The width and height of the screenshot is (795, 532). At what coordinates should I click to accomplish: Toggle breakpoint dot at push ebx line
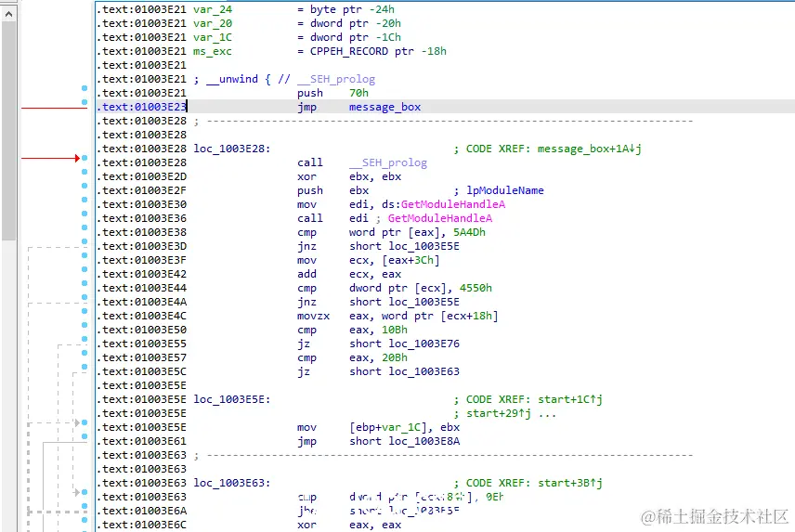coord(85,186)
